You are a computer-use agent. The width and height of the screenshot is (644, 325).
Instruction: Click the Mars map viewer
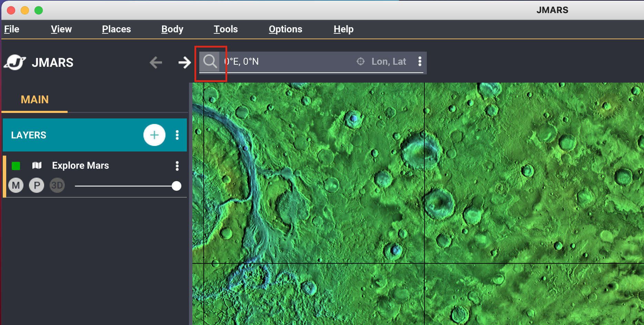click(418, 204)
